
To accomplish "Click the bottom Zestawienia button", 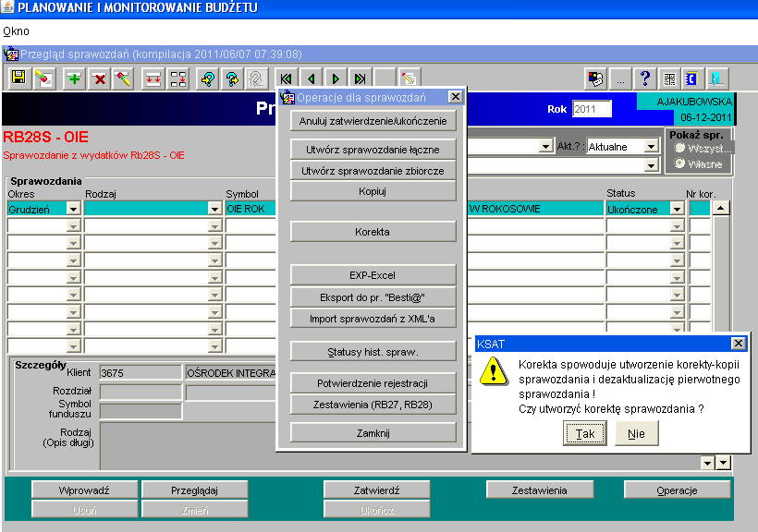I will 540,490.
